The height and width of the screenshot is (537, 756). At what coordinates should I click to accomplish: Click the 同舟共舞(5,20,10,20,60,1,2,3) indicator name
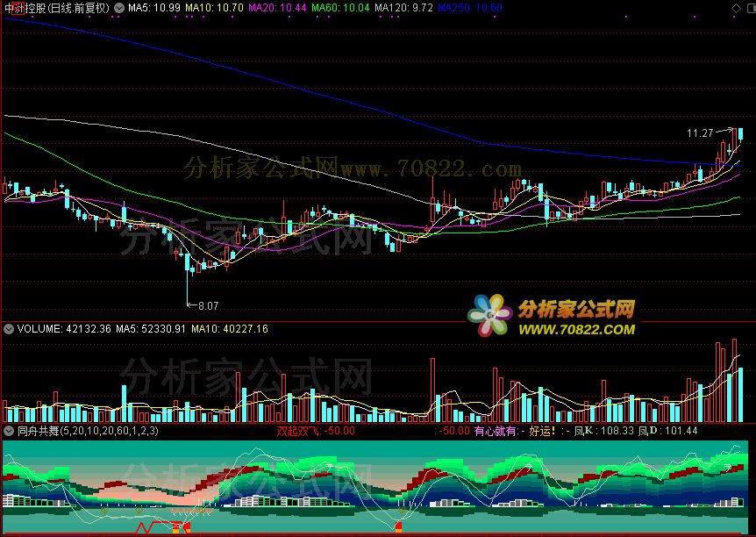88,431
